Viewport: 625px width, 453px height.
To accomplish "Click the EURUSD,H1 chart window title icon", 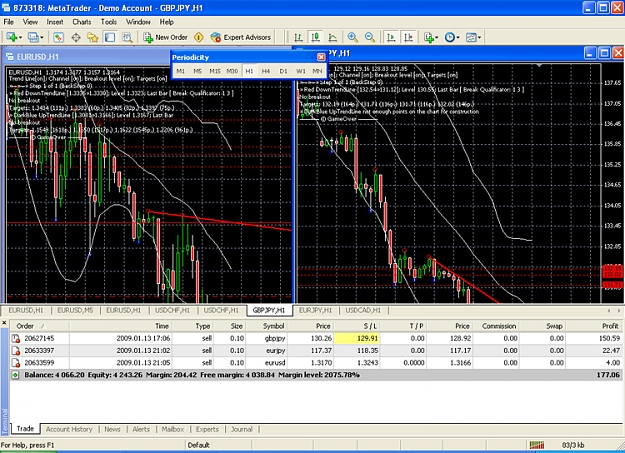I will coord(10,57).
